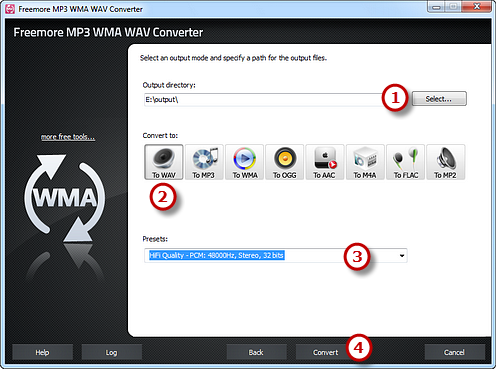Open the Help button

42,352
